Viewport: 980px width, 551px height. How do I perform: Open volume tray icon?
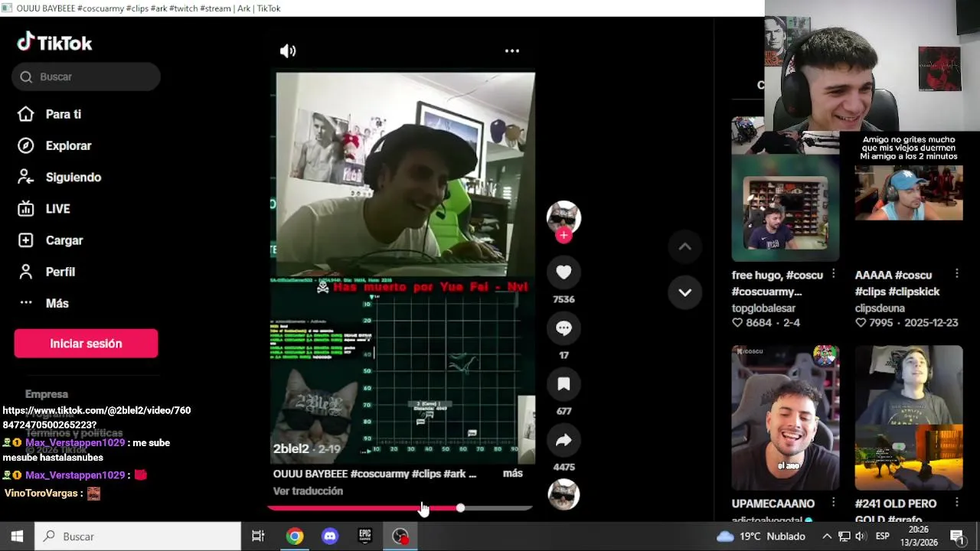point(861,536)
